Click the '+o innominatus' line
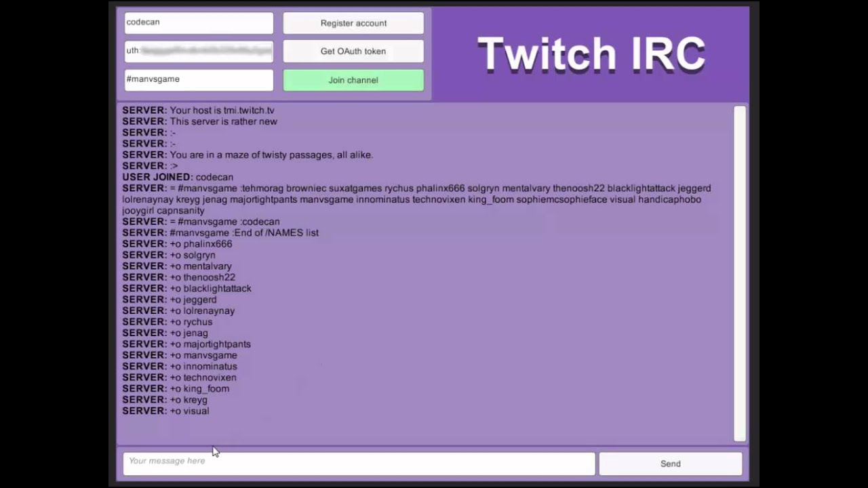 click(180, 366)
